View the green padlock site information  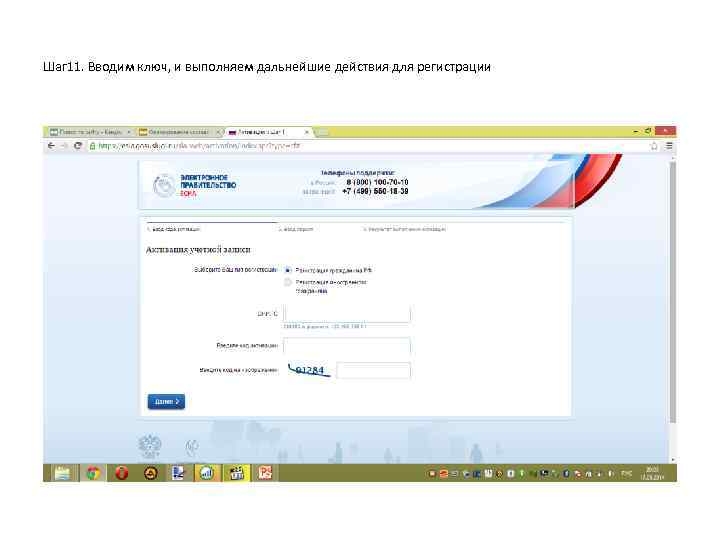(92, 146)
